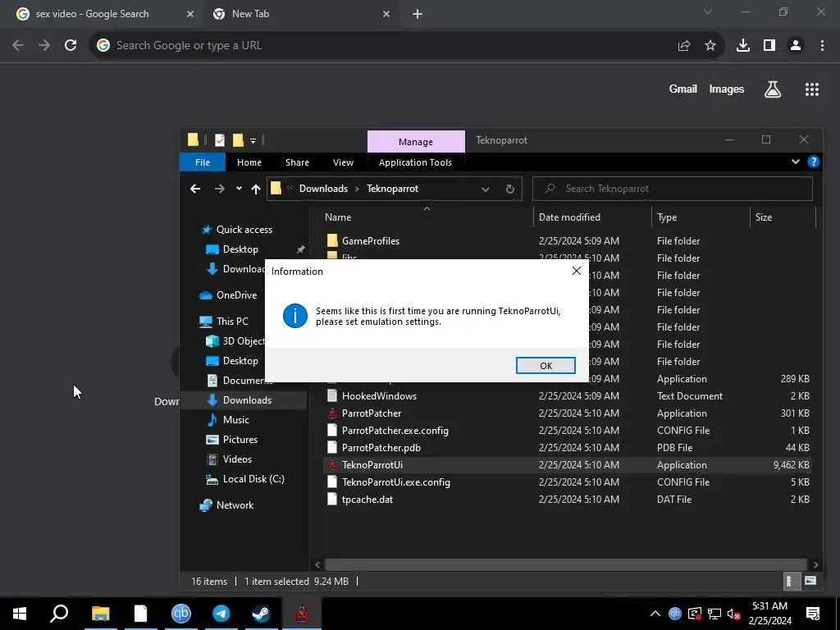Sort files by Date modified column
Viewport: 840px width, 630px height.
tap(569, 217)
